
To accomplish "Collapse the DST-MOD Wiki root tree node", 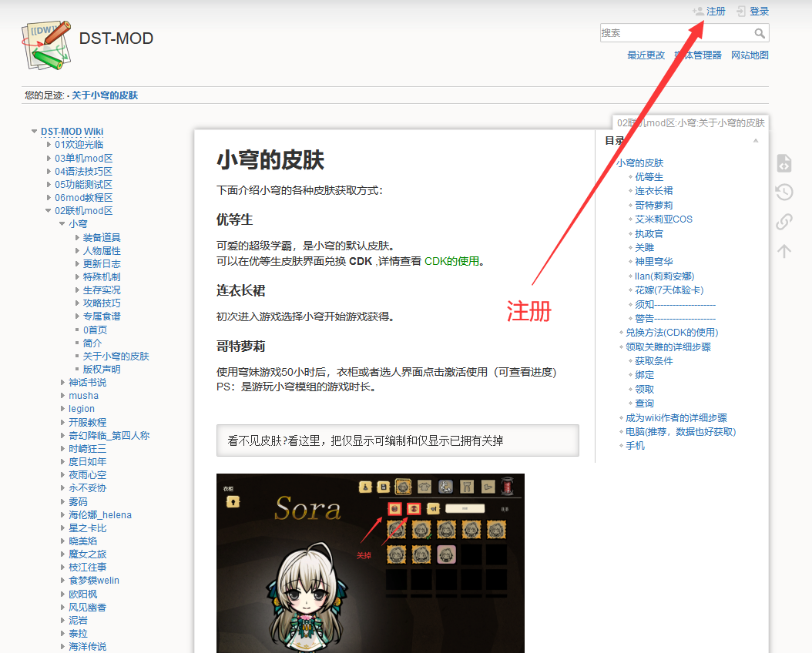I will tap(35, 132).
